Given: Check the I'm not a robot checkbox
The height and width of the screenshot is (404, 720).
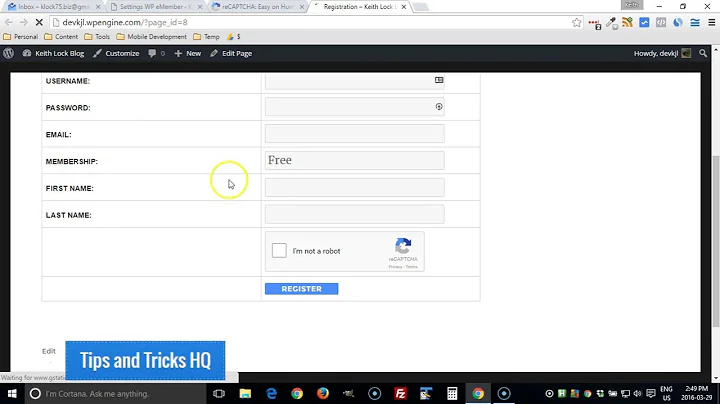Looking at the screenshot, I should point(279,251).
